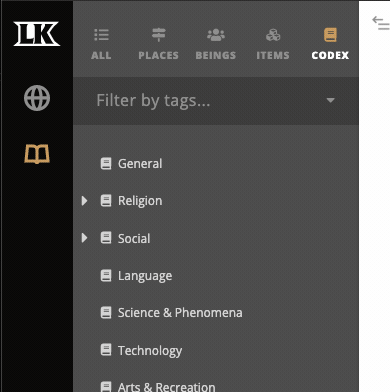Expand the Religion category
The image size is (390, 392).
84,201
